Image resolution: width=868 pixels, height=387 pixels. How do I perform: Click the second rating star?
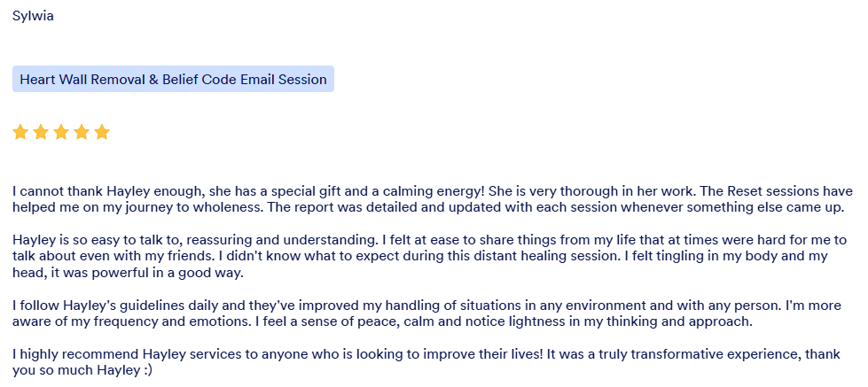(41, 132)
